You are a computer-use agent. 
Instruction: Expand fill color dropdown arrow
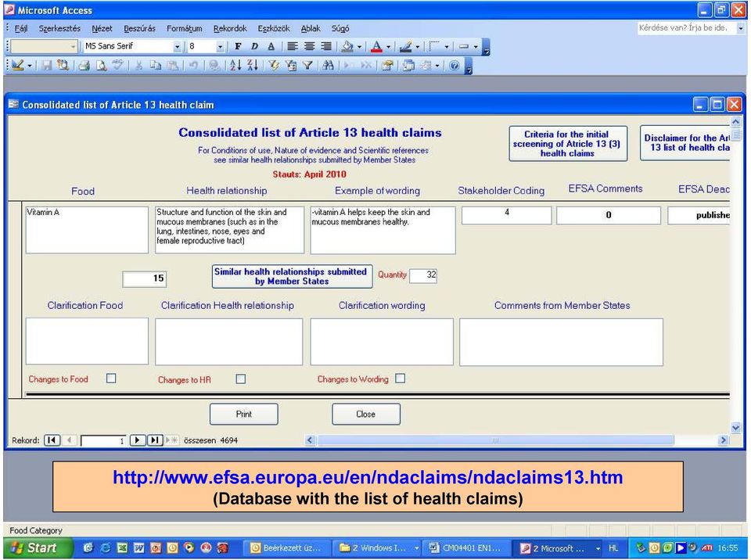point(359,46)
